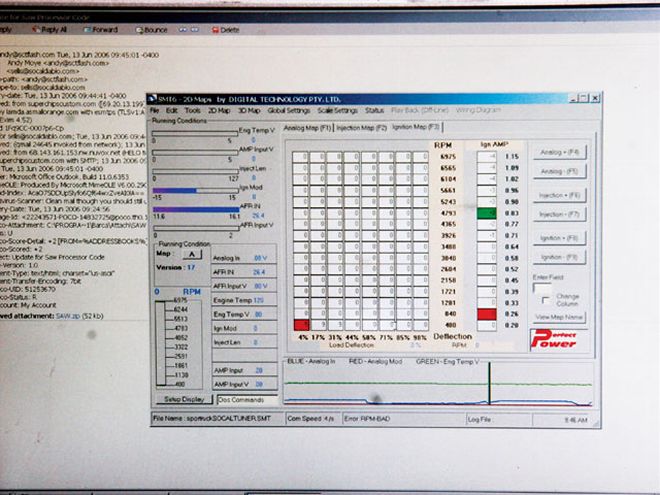The image size is (660, 495).
Task: Click the Injection - (F7) button
Action: pyautogui.click(x=559, y=214)
